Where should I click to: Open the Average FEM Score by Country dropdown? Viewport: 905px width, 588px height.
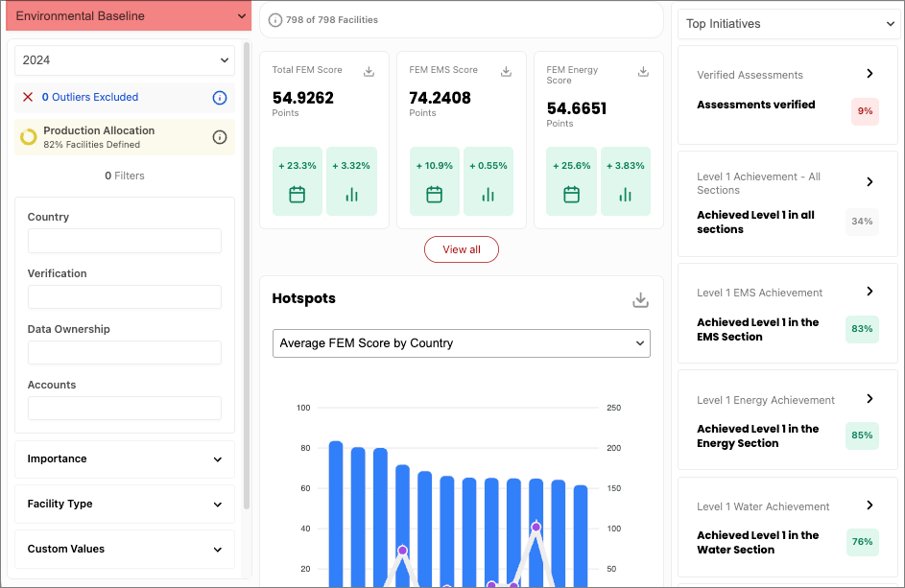(462, 343)
